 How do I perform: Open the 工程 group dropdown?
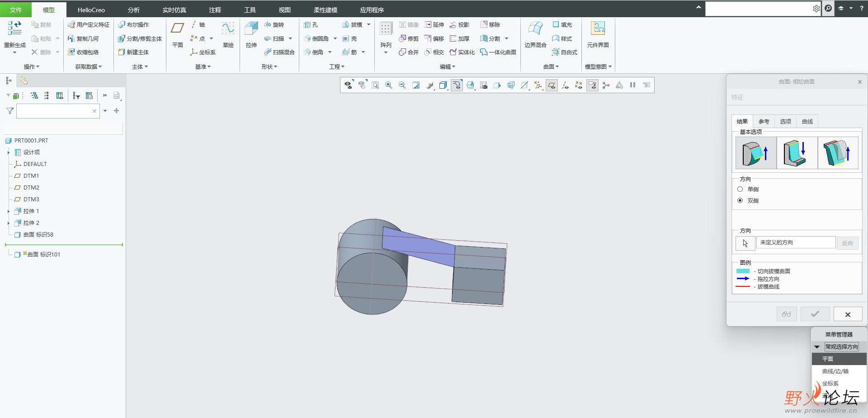coord(337,66)
